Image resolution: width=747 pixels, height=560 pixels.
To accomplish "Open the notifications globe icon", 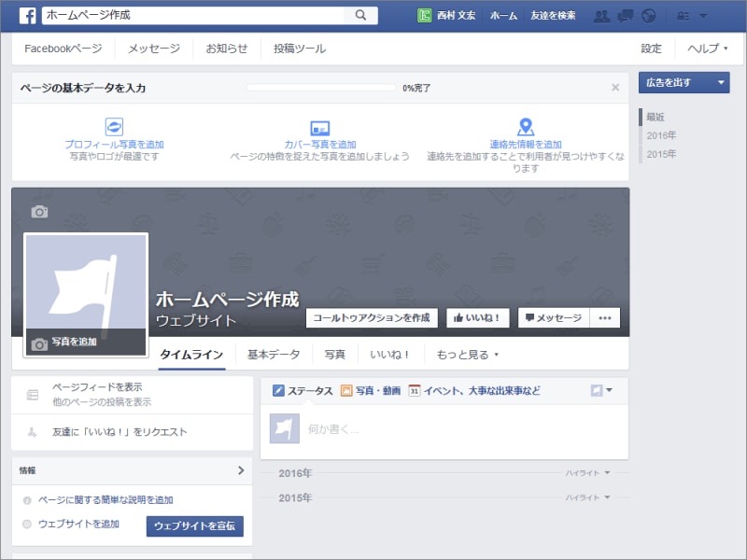I will [650, 14].
